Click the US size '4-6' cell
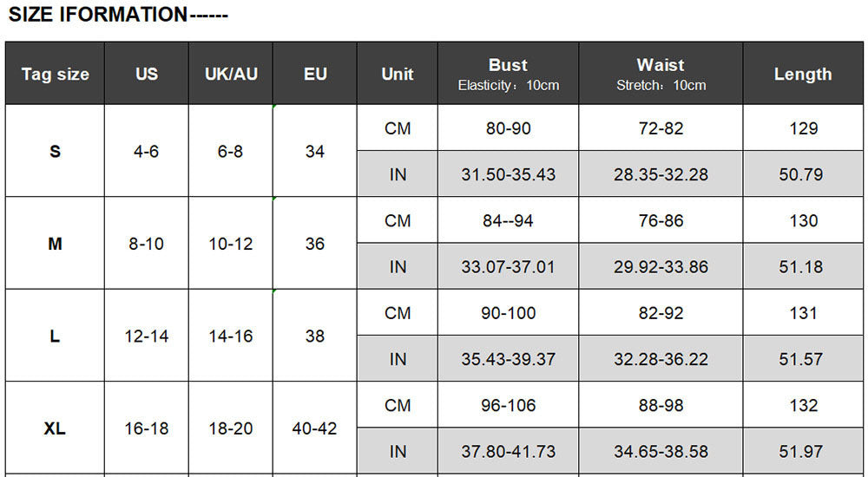The height and width of the screenshot is (477, 868). click(x=147, y=152)
